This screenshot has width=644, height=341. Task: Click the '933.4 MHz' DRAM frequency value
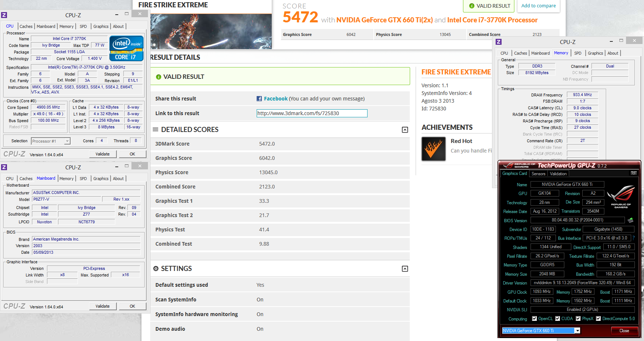coord(582,95)
